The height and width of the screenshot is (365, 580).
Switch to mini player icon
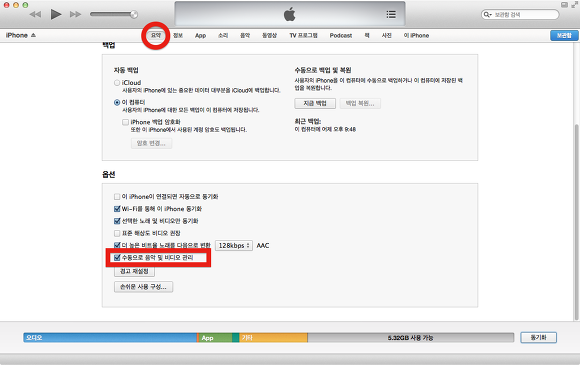pos(564,5)
